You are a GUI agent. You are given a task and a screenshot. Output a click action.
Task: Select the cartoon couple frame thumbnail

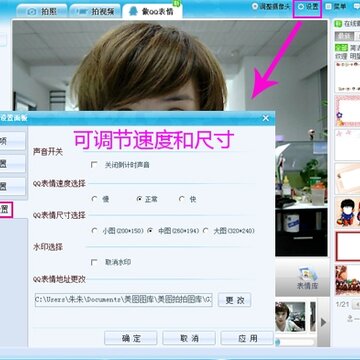(348, 212)
